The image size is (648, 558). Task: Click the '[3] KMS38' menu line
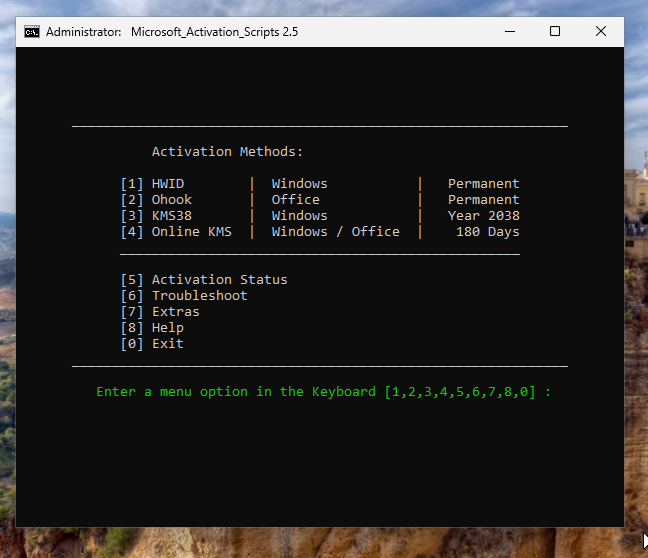point(156,216)
